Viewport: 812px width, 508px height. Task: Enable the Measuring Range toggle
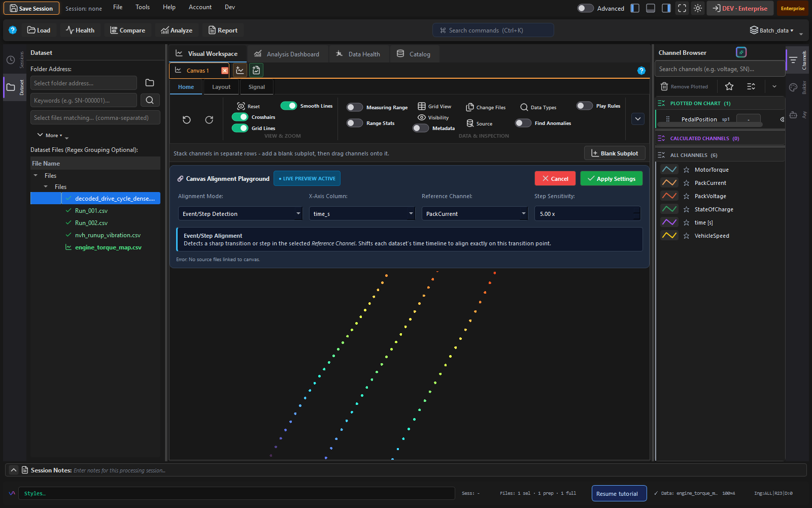355,107
